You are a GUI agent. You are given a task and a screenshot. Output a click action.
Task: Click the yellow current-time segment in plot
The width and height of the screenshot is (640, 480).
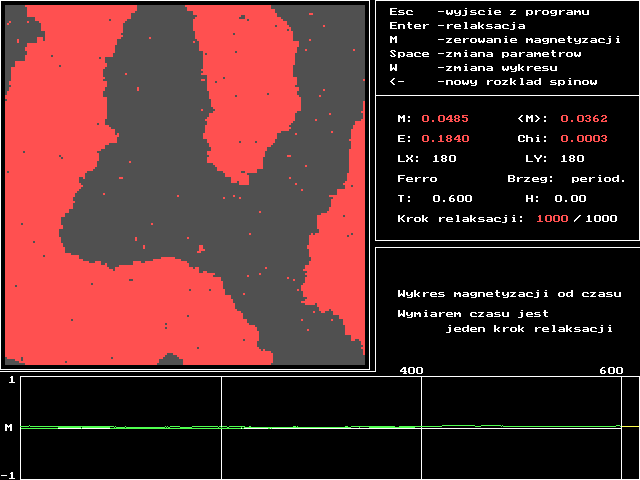click(x=631, y=426)
